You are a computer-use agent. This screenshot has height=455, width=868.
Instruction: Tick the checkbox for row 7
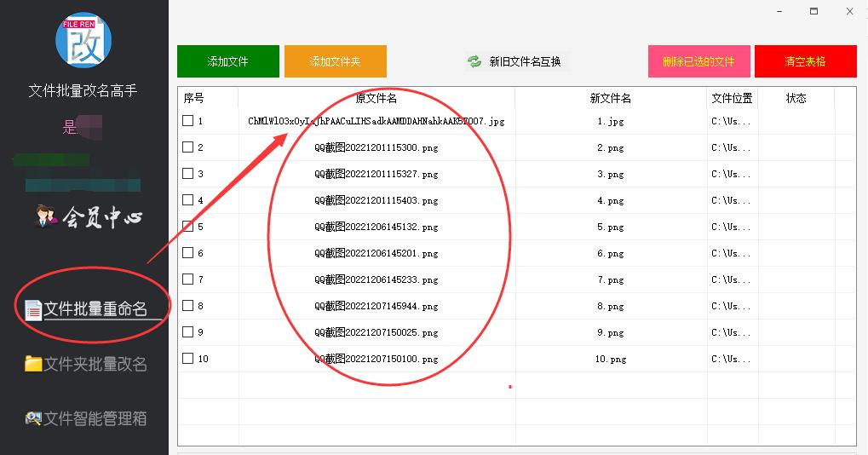(x=187, y=279)
